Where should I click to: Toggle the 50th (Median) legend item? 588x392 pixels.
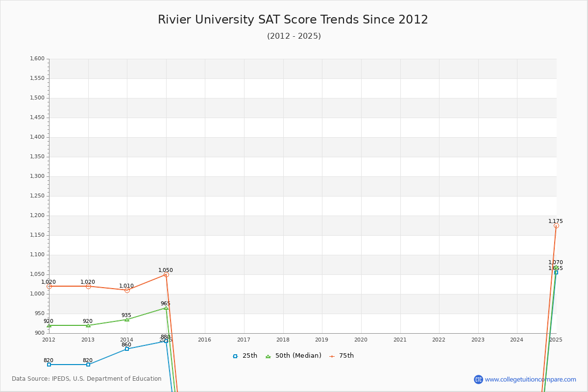(293, 356)
